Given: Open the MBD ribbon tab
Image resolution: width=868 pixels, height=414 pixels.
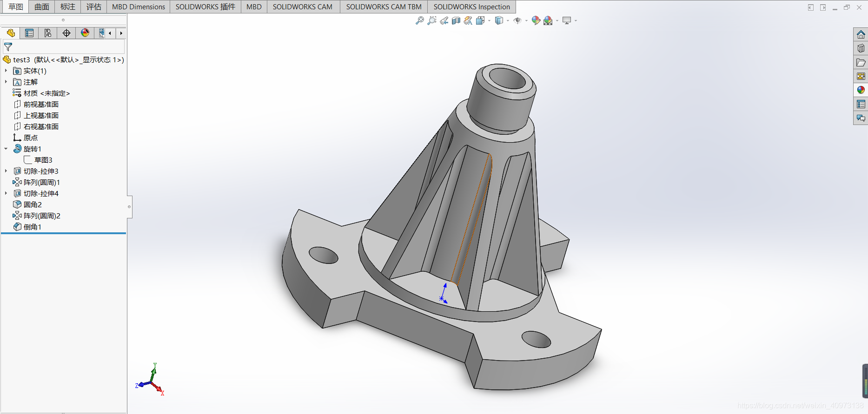Looking at the screenshot, I should (254, 7).
